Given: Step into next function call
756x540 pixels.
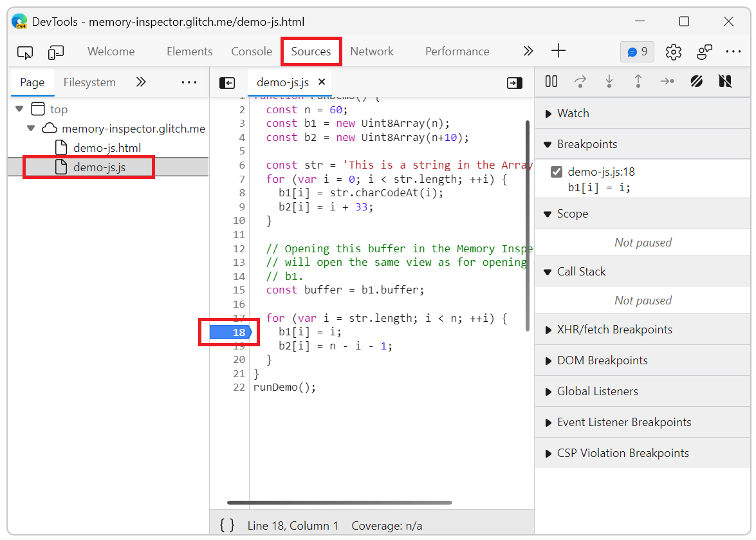Looking at the screenshot, I should [x=609, y=82].
